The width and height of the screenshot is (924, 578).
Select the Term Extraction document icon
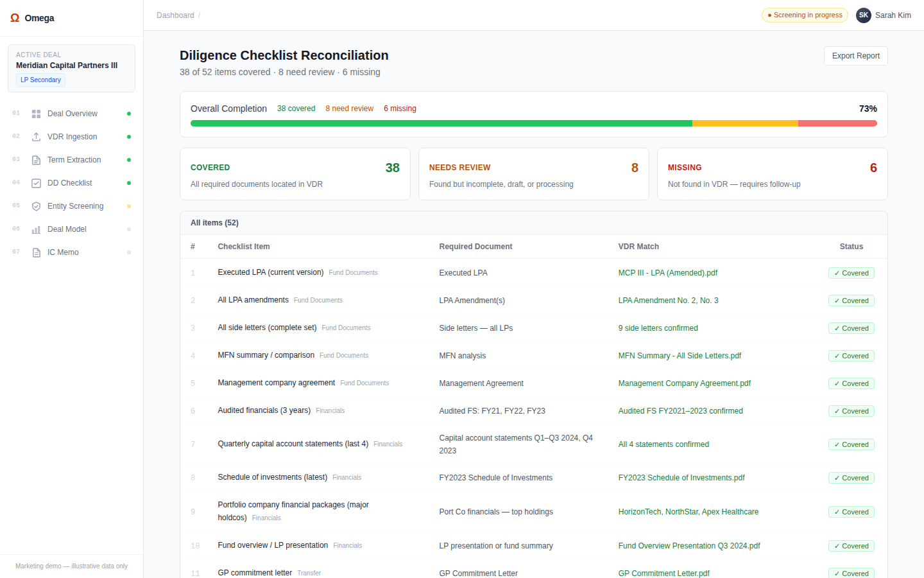coord(37,160)
